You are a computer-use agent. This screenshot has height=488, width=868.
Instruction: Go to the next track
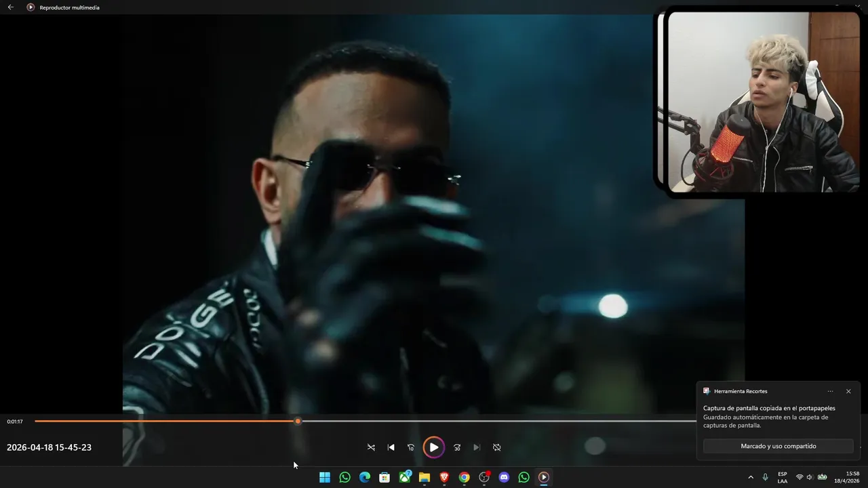pyautogui.click(x=477, y=447)
